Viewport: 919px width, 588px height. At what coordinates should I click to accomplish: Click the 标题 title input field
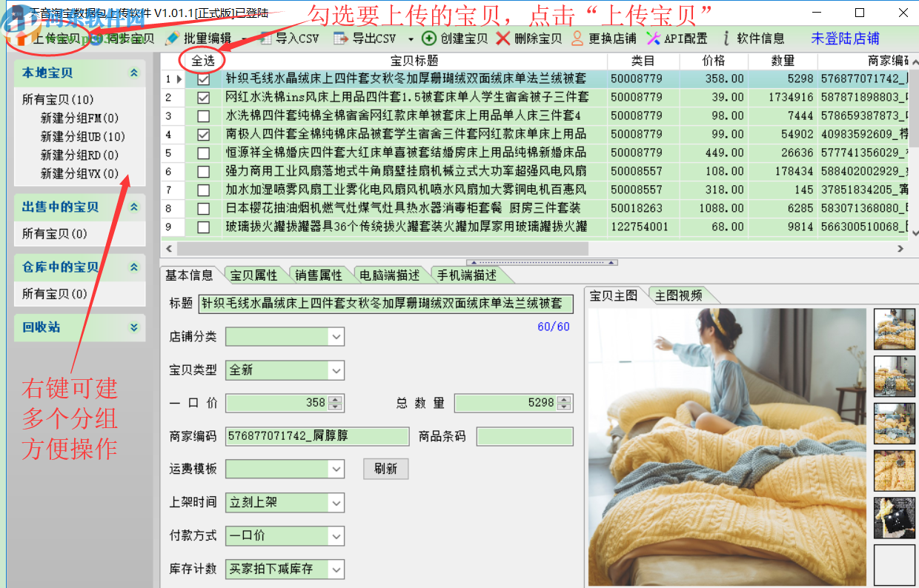coord(385,303)
